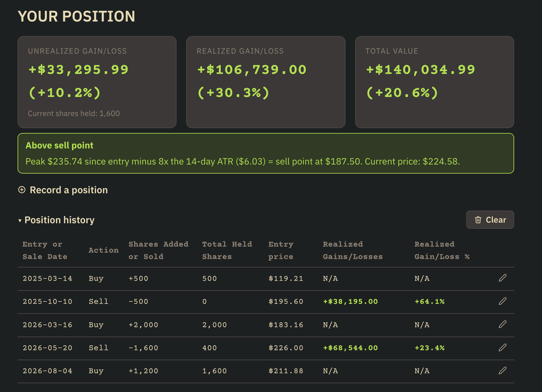Click the 2025-03-14 date cell
The height and width of the screenshot is (392, 542).
[x=48, y=279]
